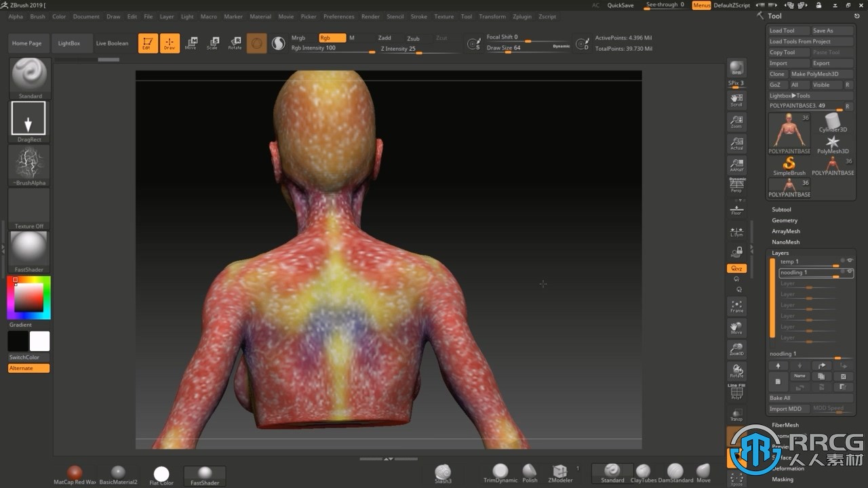Viewport: 868px width, 488px height.
Task: Toggle Alternate color button
Action: 28,368
